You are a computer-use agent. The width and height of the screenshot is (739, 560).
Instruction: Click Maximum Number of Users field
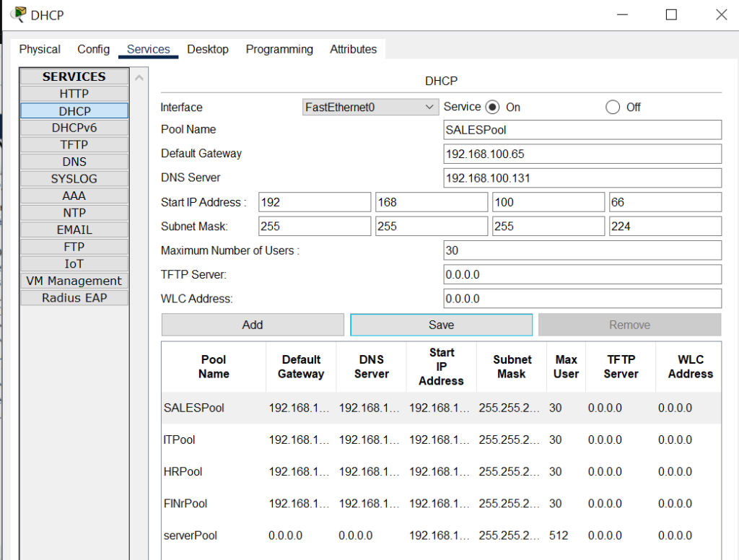(582, 250)
